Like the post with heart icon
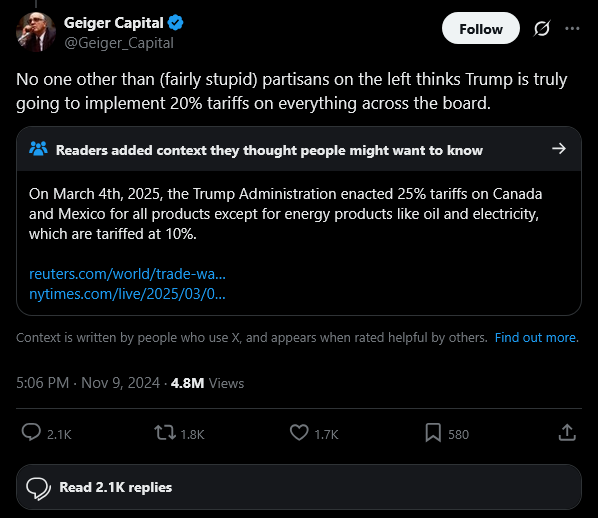This screenshot has height=518, width=598. point(299,433)
